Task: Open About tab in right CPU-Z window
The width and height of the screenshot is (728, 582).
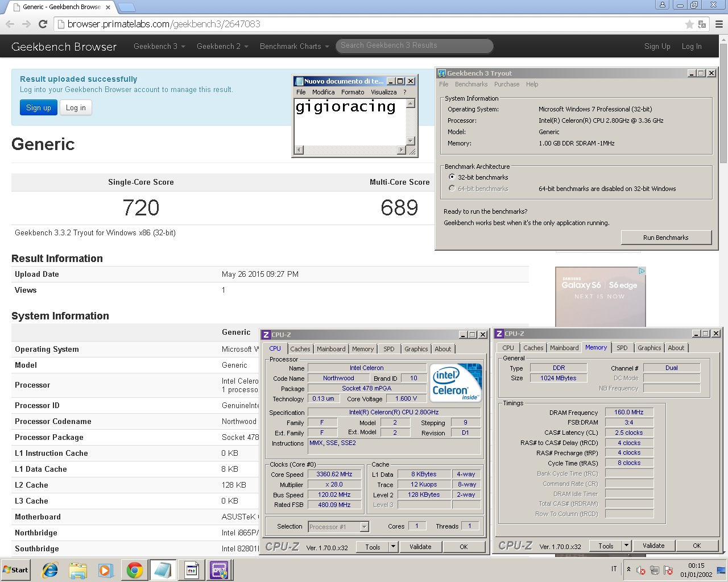Action: [676, 348]
